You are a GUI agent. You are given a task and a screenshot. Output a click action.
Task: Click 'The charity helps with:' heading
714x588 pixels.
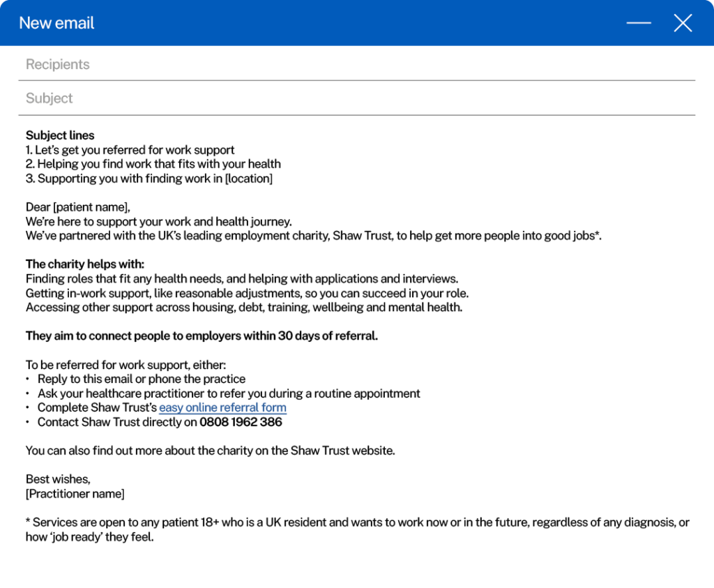tap(84, 264)
